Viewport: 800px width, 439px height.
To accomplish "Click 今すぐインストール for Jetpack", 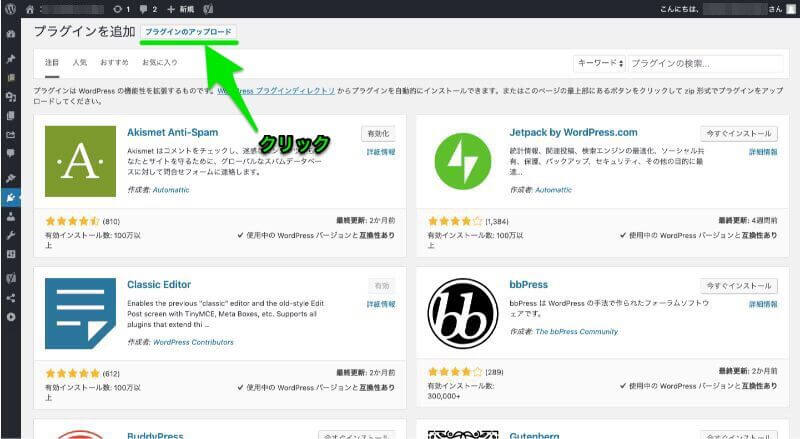I will coord(739,134).
